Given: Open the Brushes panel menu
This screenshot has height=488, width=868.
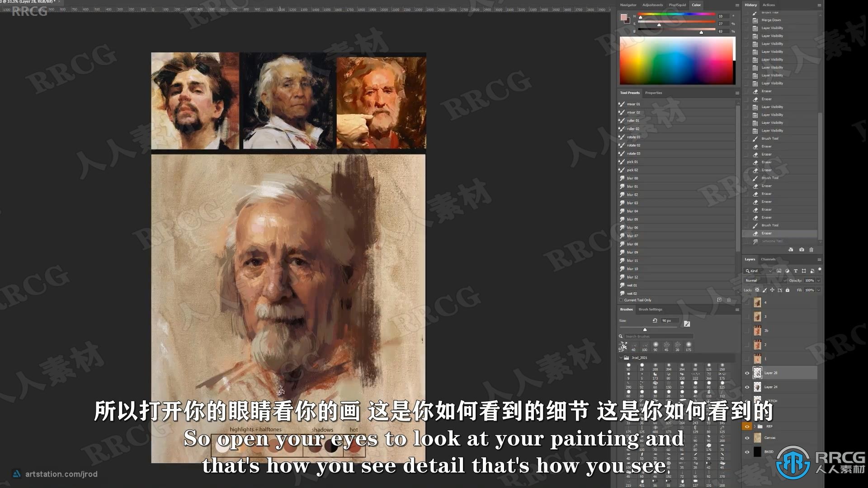Looking at the screenshot, I should point(737,310).
